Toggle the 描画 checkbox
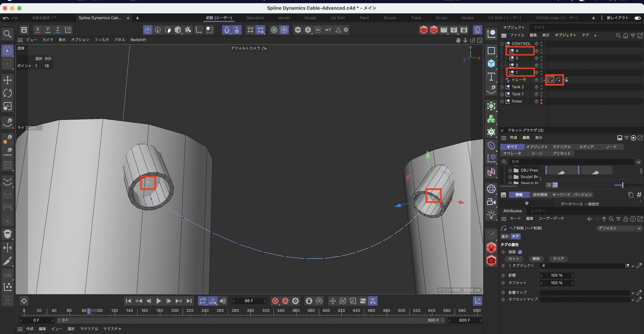This screenshot has width=644, height=334. click(520, 252)
